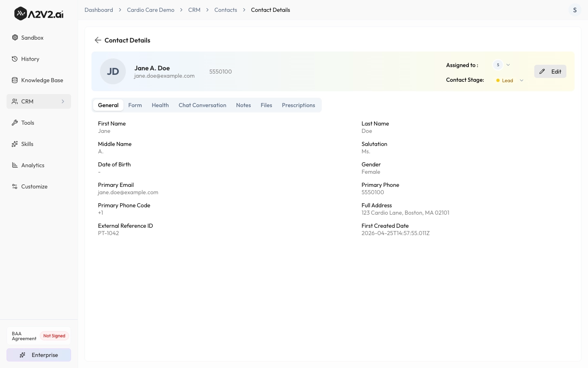This screenshot has height=368, width=588.
Task: Select the Prescriptions tab
Action: tap(298, 105)
